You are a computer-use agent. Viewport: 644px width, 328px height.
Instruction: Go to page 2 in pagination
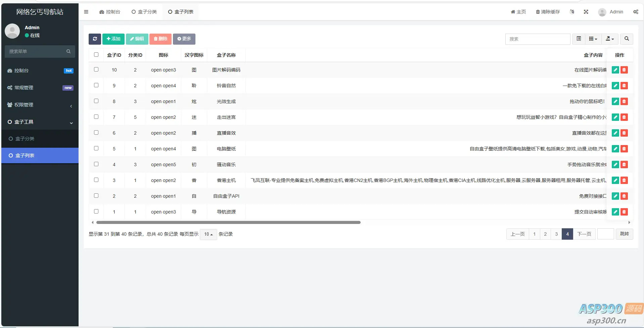(x=545, y=234)
